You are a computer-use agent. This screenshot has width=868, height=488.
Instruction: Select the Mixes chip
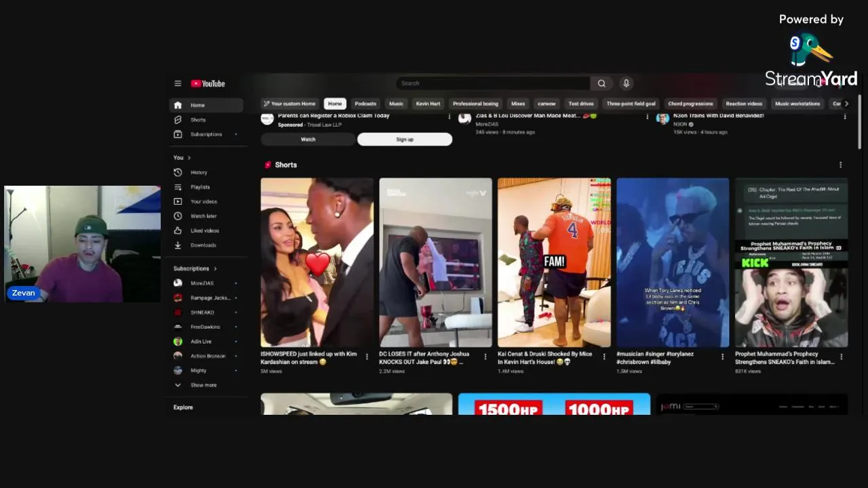[x=518, y=104]
